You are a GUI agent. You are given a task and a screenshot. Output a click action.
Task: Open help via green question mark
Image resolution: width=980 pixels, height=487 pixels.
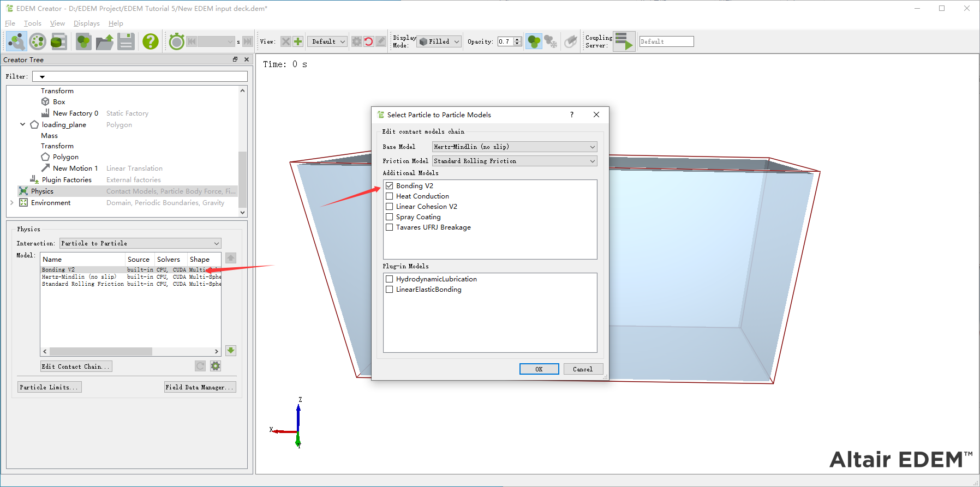[x=150, y=41]
